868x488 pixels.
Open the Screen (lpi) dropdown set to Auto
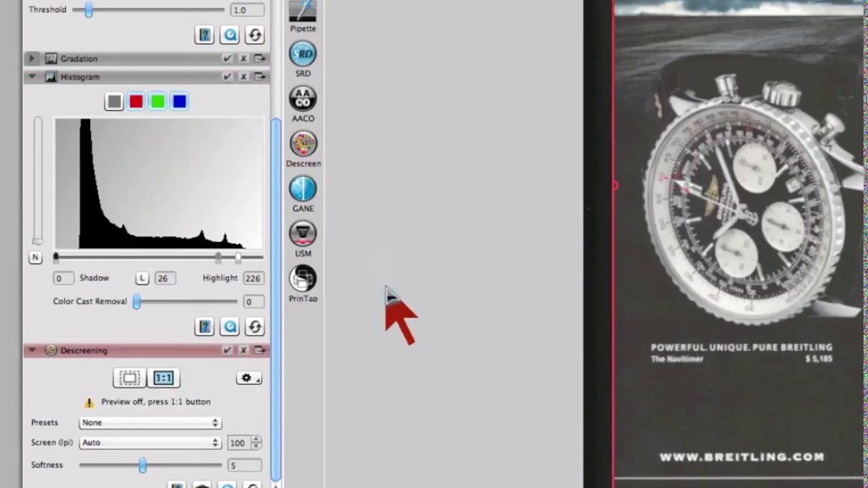[150, 443]
